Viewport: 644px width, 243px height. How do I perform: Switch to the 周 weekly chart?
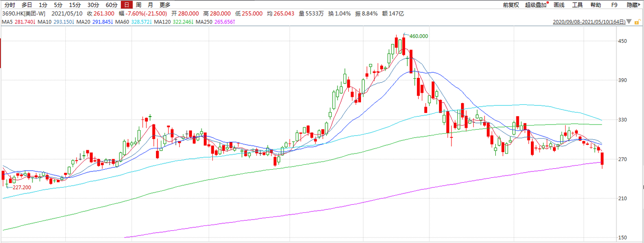tap(139, 5)
